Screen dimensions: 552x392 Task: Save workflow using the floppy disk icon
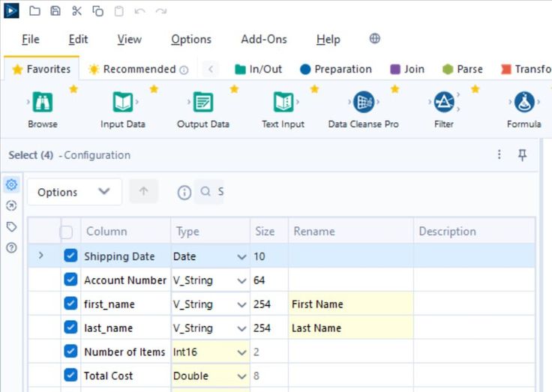click(55, 11)
